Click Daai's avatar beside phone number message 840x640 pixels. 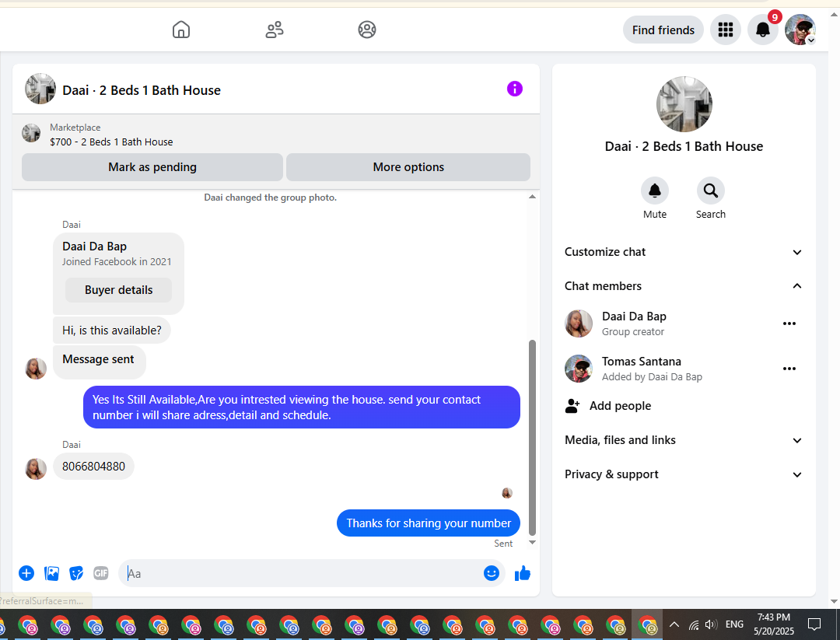click(x=36, y=469)
